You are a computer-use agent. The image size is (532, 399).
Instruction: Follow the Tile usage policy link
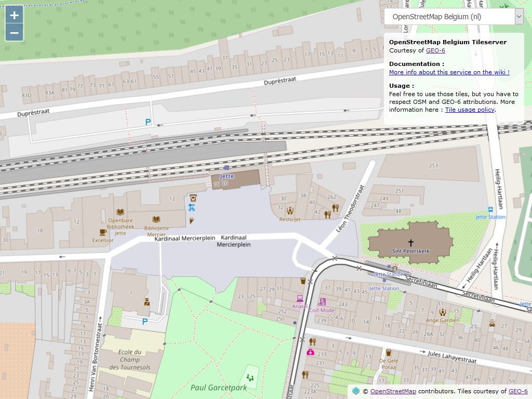tap(470, 110)
